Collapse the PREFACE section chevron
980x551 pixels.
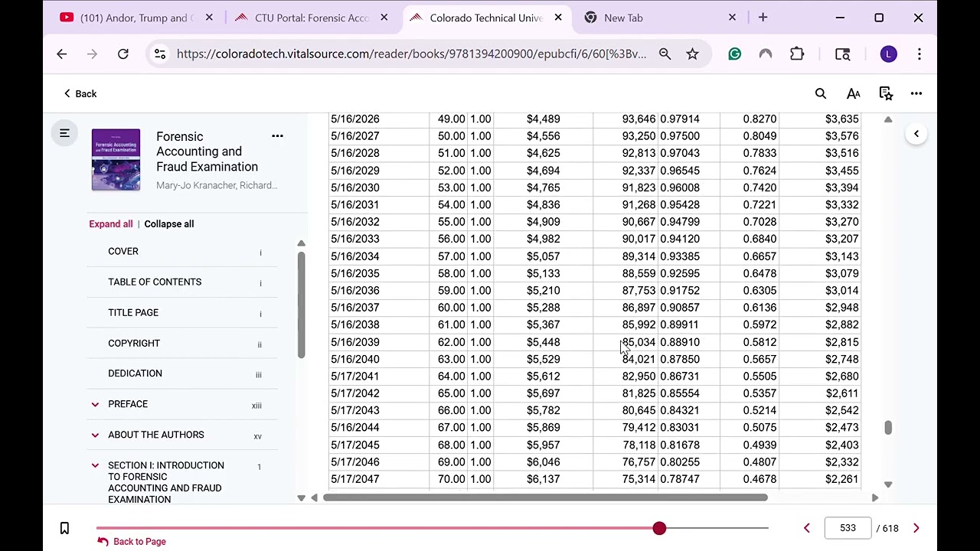[x=95, y=404]
